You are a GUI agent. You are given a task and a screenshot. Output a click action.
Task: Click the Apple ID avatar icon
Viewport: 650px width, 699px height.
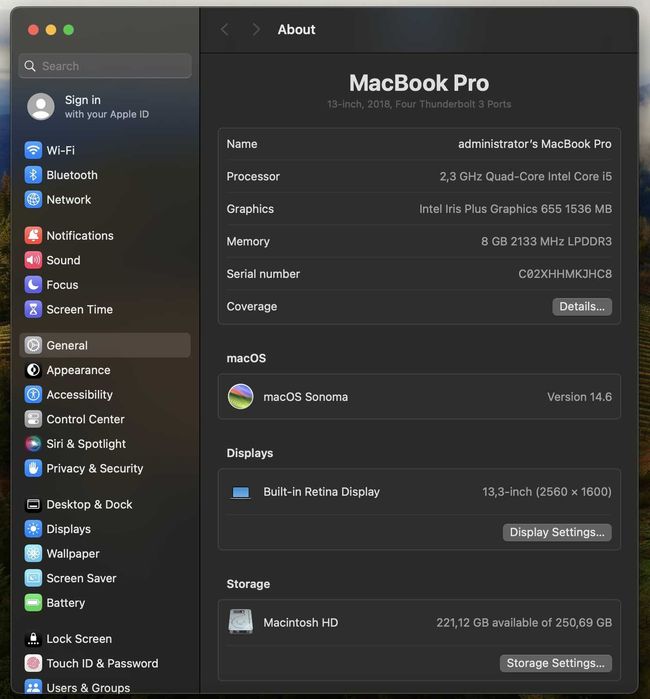click(41, 107)
